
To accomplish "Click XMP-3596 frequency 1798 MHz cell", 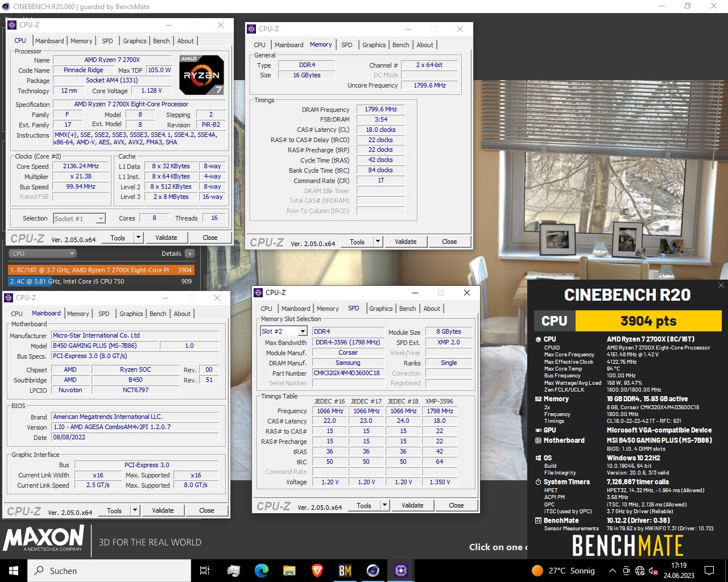I will click(x=440, y=411).
